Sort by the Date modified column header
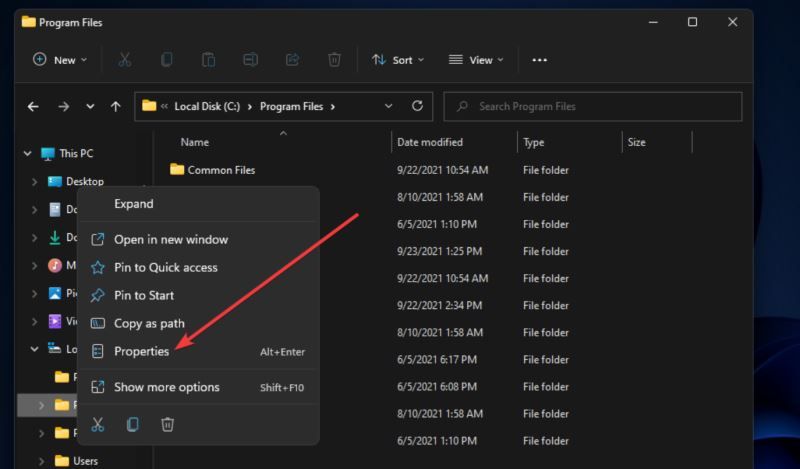This screenshot has width=800, height=469. pyautogui.click(x=430, y=142)
